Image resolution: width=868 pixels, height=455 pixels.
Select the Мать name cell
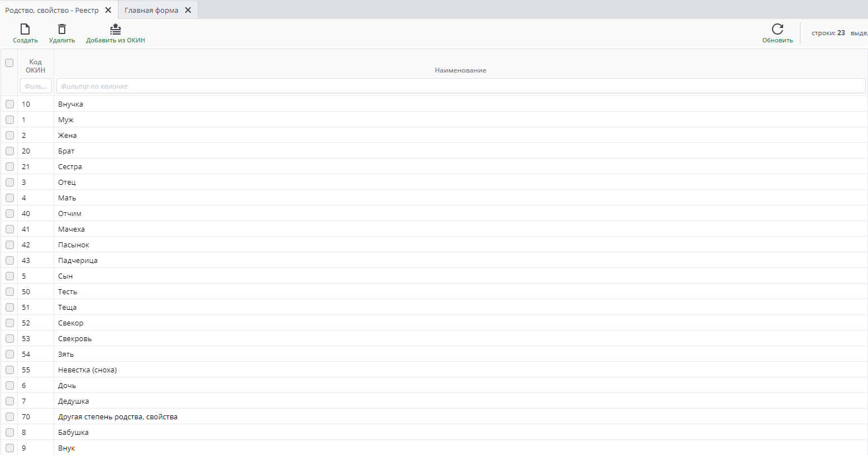[x=461, y=198]
